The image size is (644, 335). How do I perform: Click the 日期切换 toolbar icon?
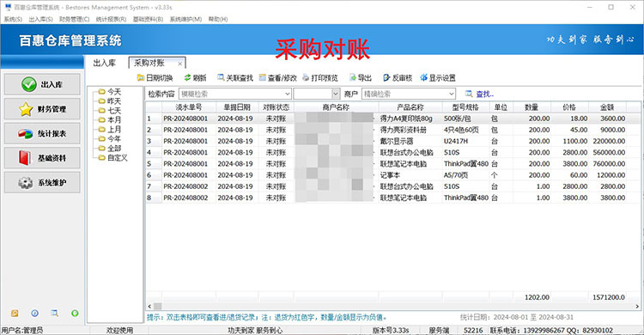point(141,77)
